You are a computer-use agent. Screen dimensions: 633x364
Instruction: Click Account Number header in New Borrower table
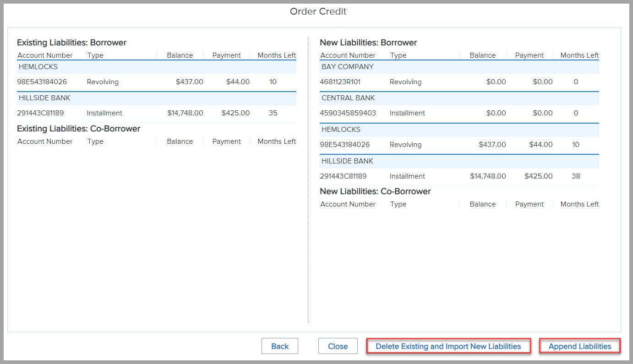coord(348,55)
